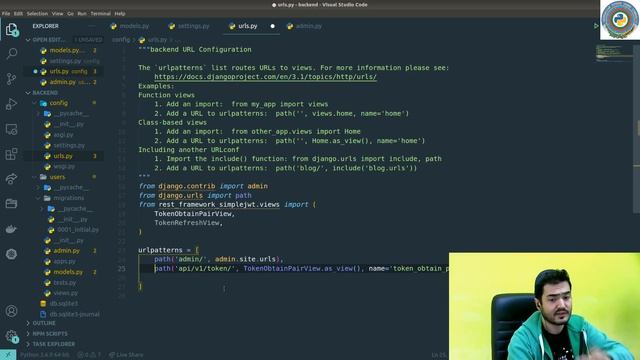Collapse the Open Editors section

click(28, 40)
